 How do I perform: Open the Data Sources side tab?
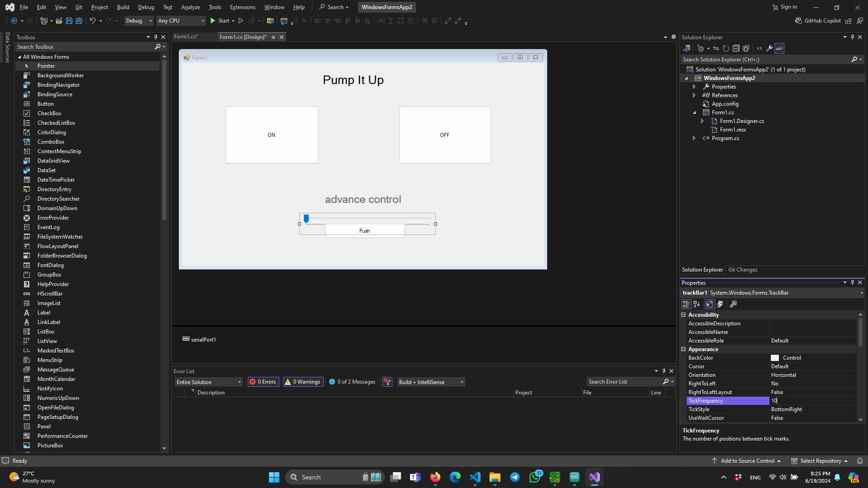(7, 47)
